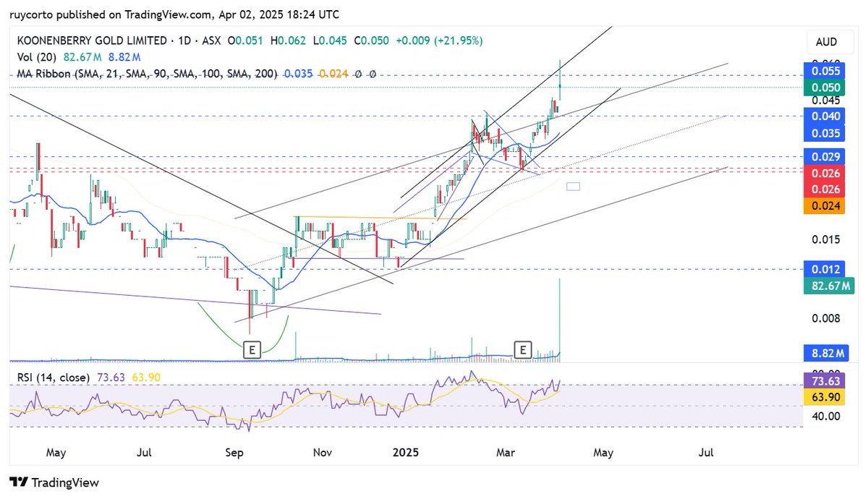Click the 2025 label on the date axis
The height and width of the screenshot is (499, 868).
coord(406,453)
